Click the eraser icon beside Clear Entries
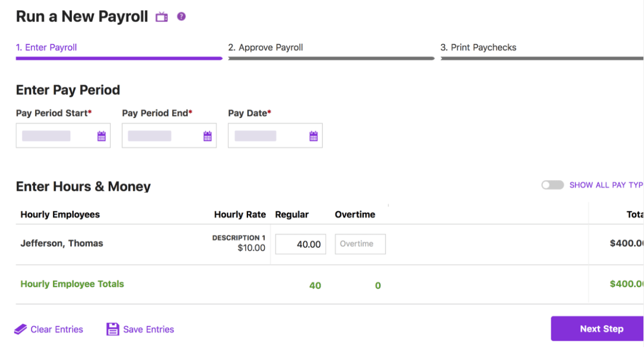 click(21, 329)
